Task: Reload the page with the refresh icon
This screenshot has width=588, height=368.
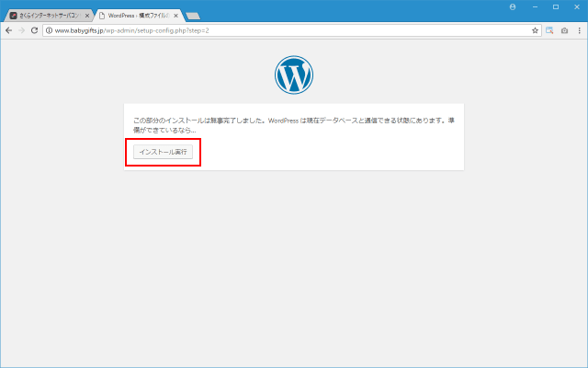Action: tap(34, 30)
